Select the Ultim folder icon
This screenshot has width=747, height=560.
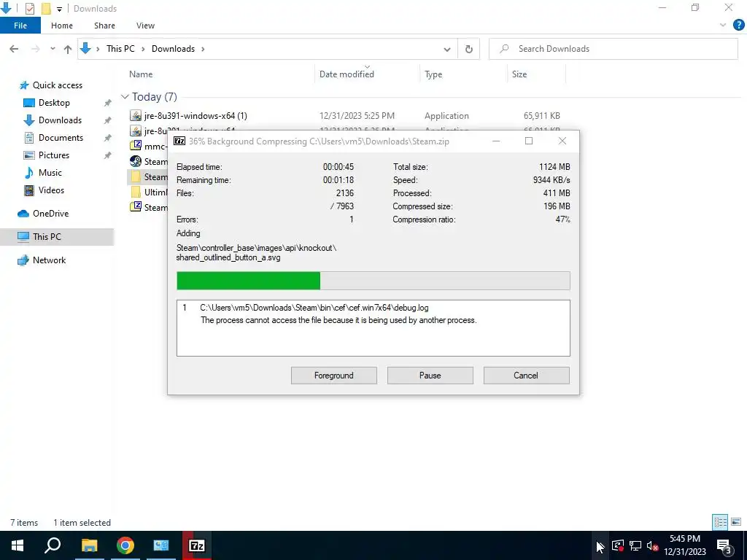136,192
